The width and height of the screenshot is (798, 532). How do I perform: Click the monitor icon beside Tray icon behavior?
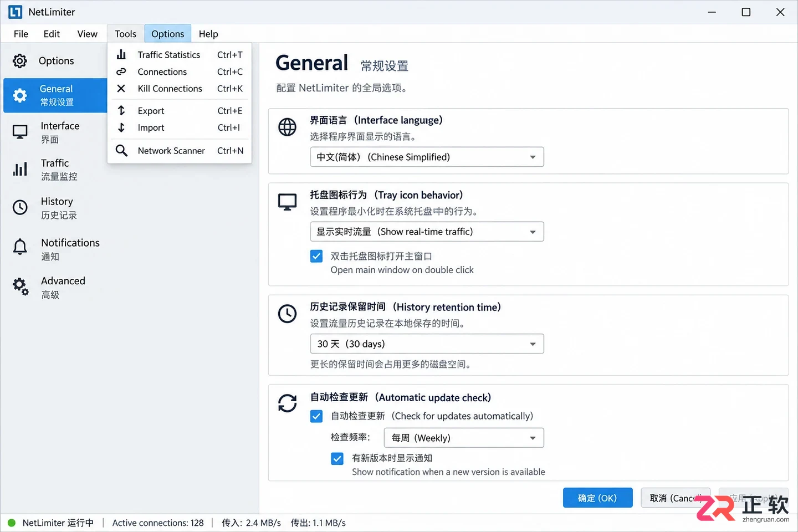(287, 202)
